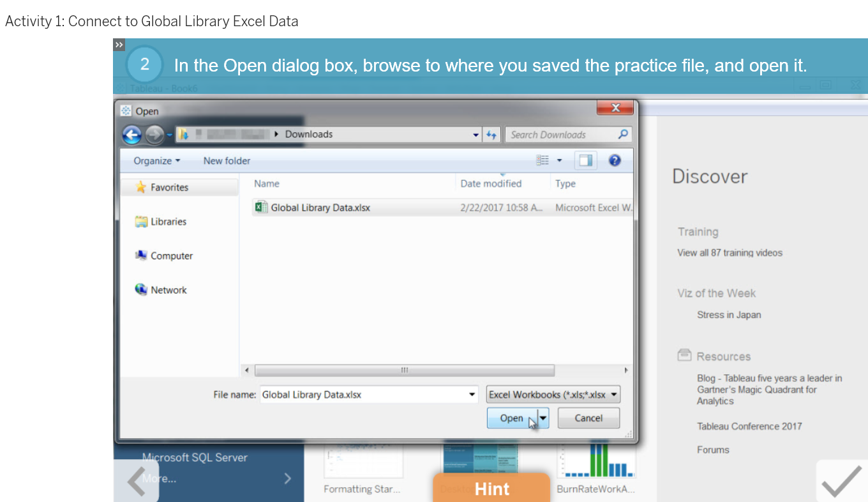Click the horizontal scrollbar left arrow
Image resolution: width=868 pixels, height=502 pixels.
pyautogui.click(x=247, y=370)
